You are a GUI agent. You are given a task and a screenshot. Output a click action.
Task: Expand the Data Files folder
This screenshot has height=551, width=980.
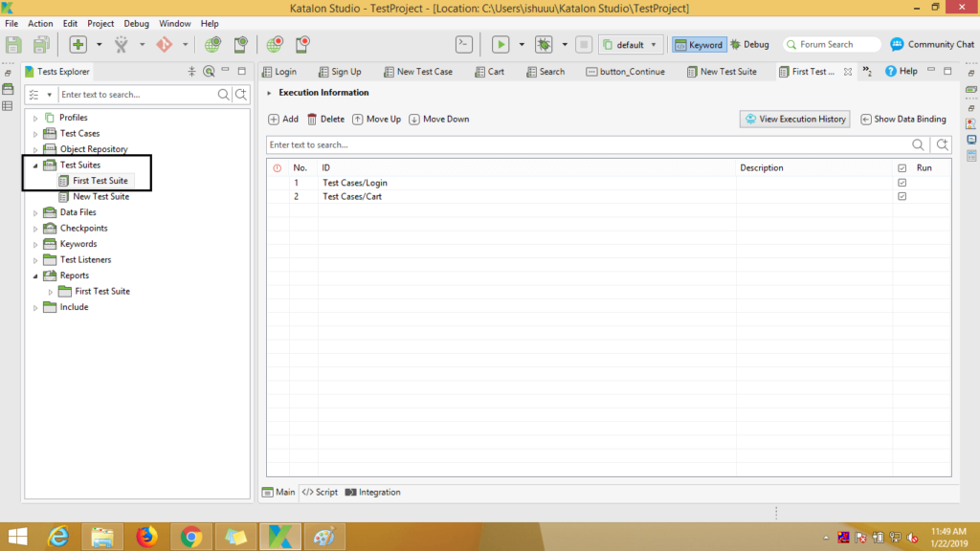click(35, 213)
